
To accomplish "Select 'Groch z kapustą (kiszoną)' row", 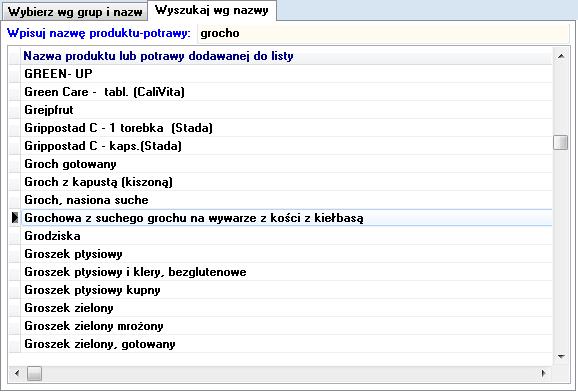I will point(287,182).
